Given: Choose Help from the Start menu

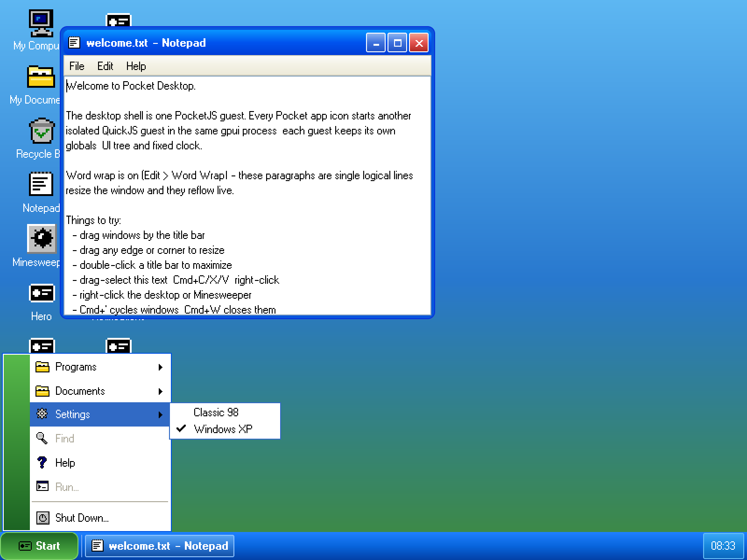Looking at the screenshot, I should 100,462.
